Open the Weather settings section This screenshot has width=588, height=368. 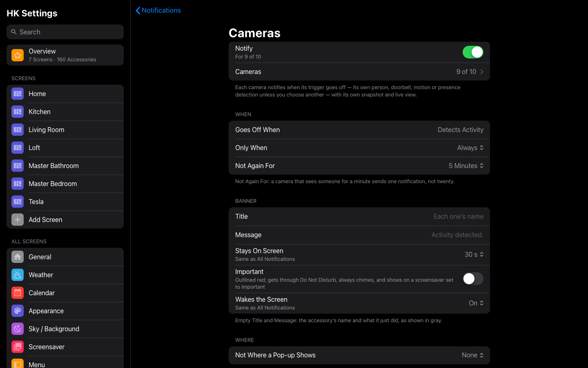point(65,275)
